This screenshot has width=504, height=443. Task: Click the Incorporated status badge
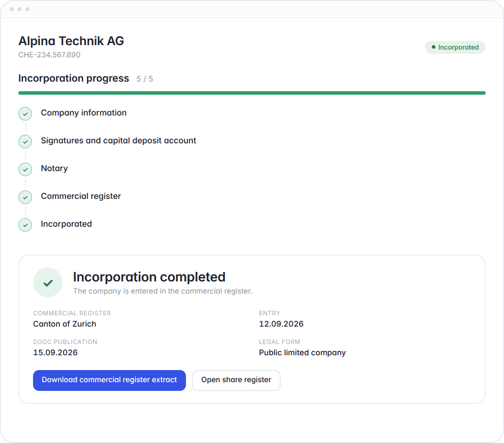pos(455,47)
